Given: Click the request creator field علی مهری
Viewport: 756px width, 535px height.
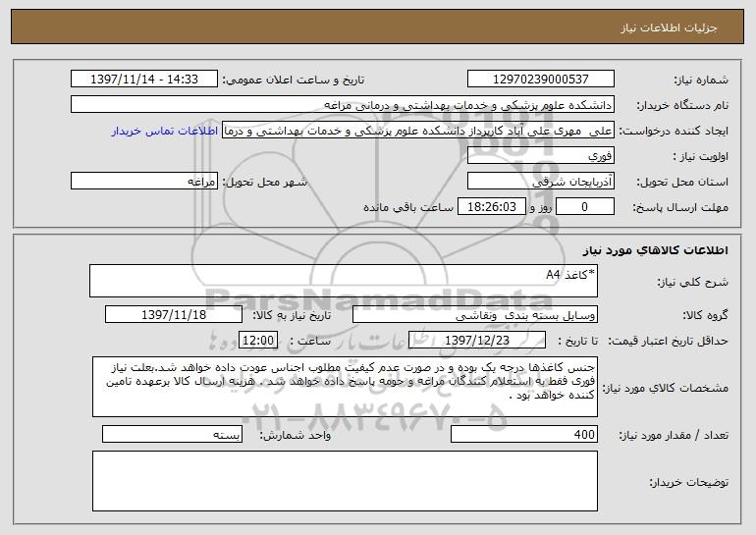Looking at the screenshot, I should pyautogui.click(x=418, y=131).
